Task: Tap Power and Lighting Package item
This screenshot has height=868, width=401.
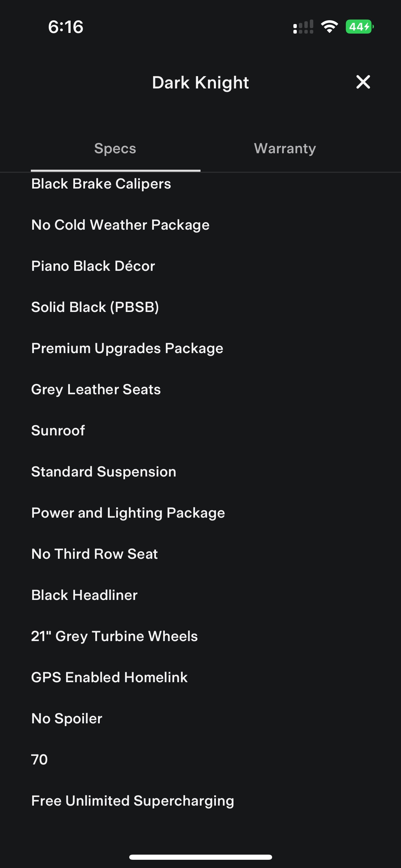Action: click(128, 513)
